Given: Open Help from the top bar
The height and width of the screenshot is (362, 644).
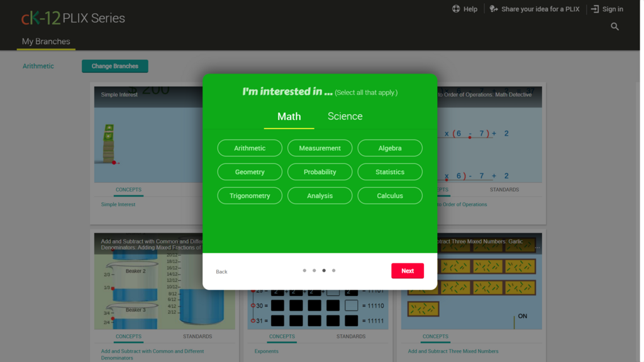Looking at the screenshot, I should coord(464,9).
